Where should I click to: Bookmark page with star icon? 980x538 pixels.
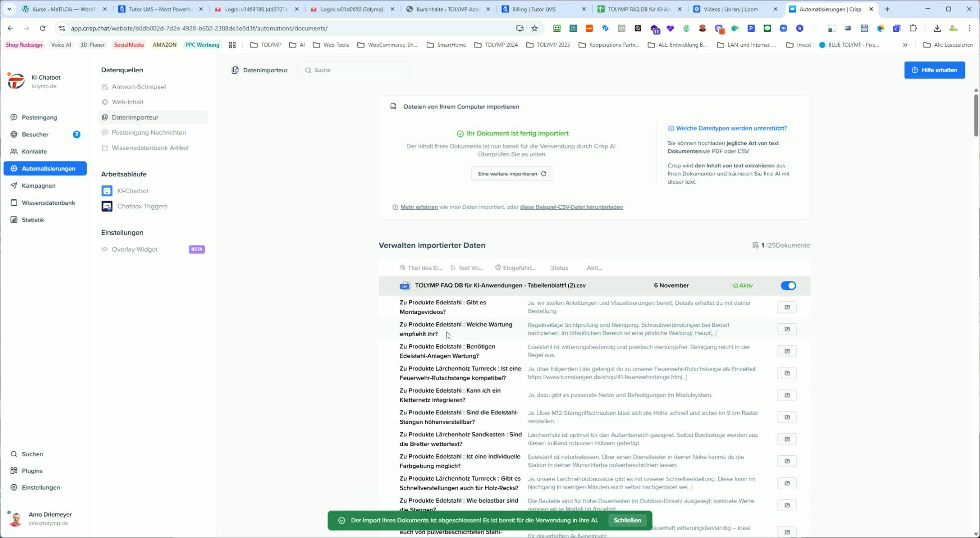click(534, 28)
